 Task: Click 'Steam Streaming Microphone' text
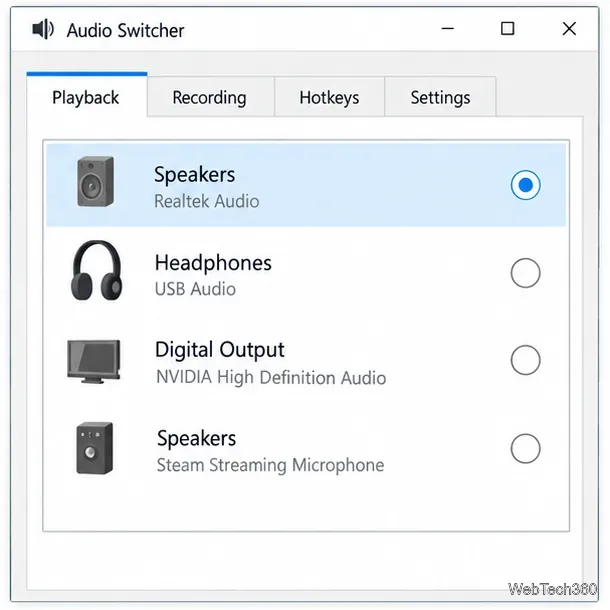pyautogui.click(x=270, y=465)
